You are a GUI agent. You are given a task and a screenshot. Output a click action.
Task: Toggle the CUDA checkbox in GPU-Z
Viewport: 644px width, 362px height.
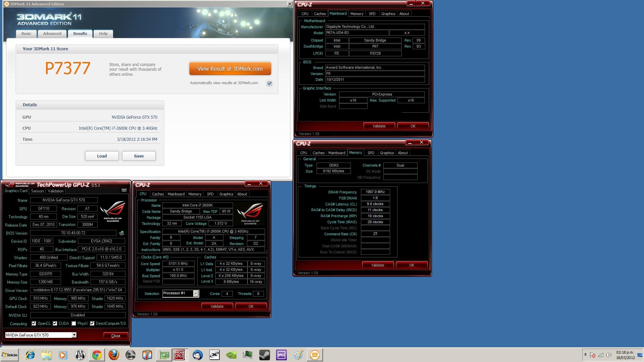click(x=55, y=323)
